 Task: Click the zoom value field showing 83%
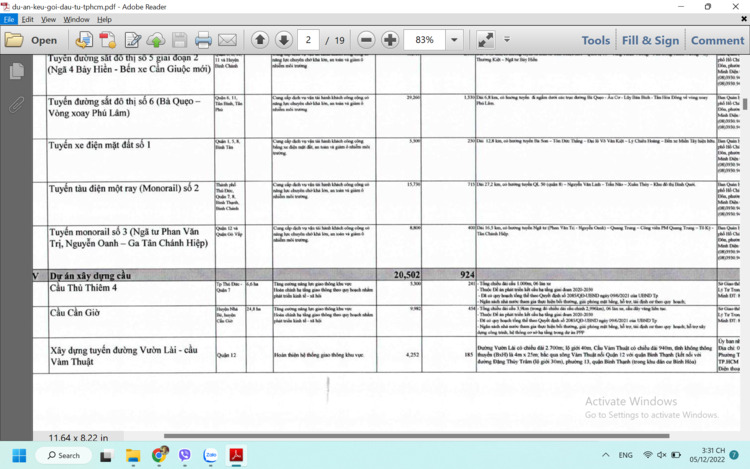424,40
